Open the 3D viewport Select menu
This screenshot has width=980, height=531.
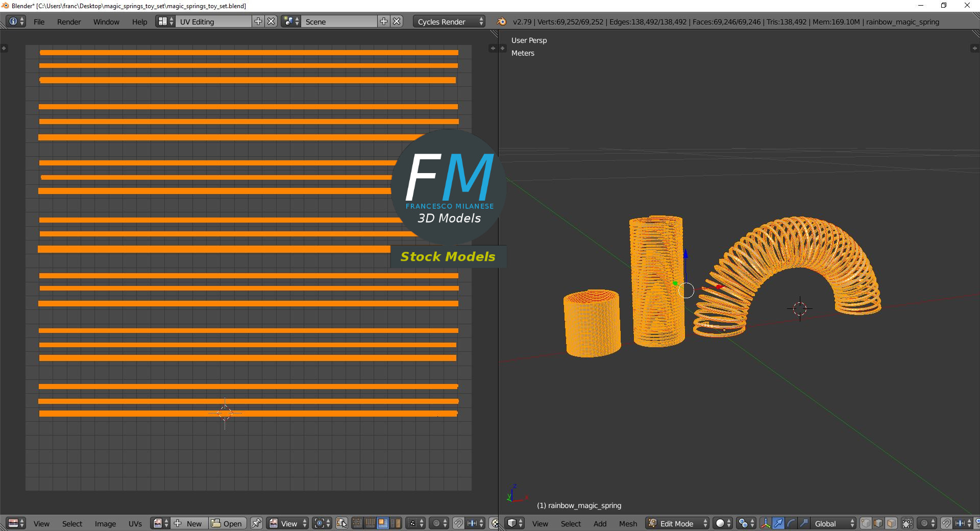[571, 524]
